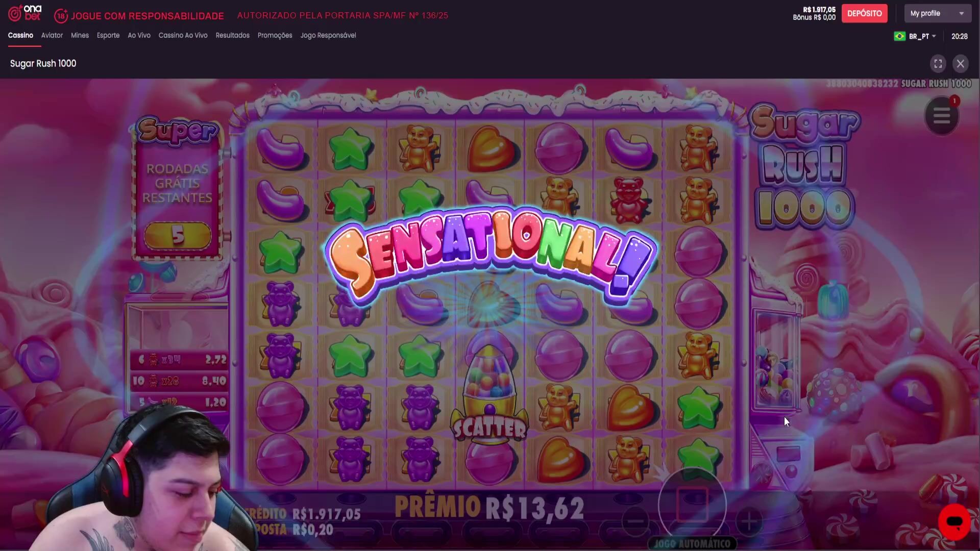Screen dimensions: 980x551
Task: Close the Sugar Rush 1000 game panel
Action: tap(961, 64)
